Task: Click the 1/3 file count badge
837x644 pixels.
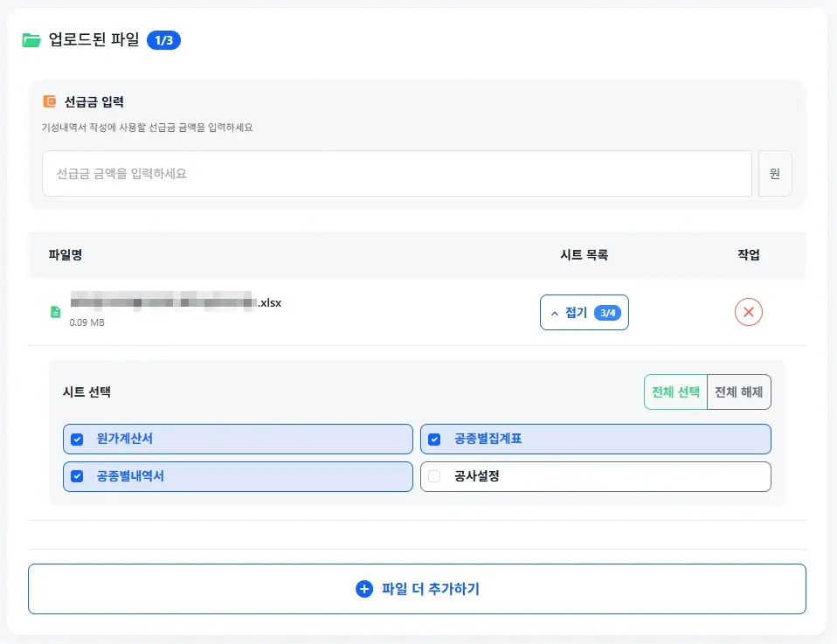Action: [x=163, y=40]
